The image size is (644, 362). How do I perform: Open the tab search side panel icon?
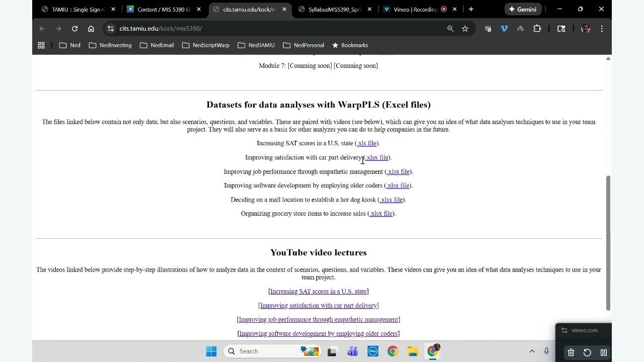[x=561, y=29]
